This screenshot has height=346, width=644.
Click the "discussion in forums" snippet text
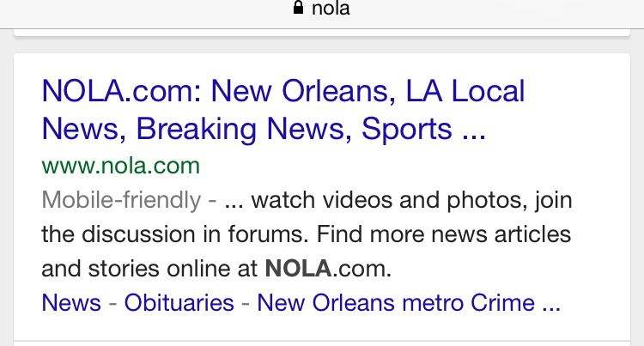[x=195, y=234]
